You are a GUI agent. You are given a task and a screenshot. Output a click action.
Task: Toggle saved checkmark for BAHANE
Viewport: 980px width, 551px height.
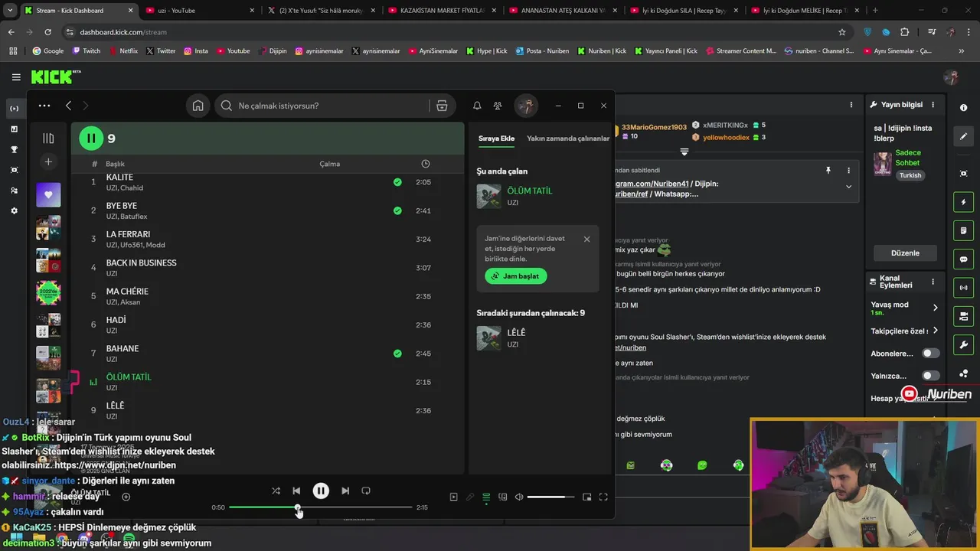point(397,354)
